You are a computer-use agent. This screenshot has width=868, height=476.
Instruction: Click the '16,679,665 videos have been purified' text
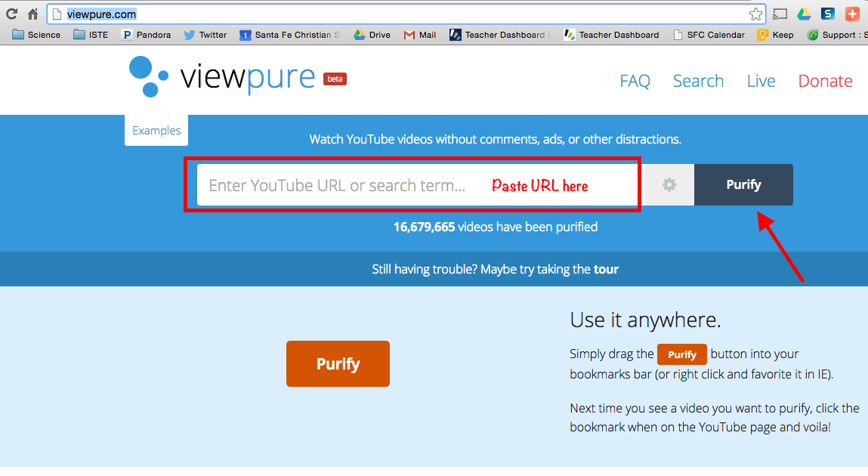pyautogui.click(x=496, y=227)
